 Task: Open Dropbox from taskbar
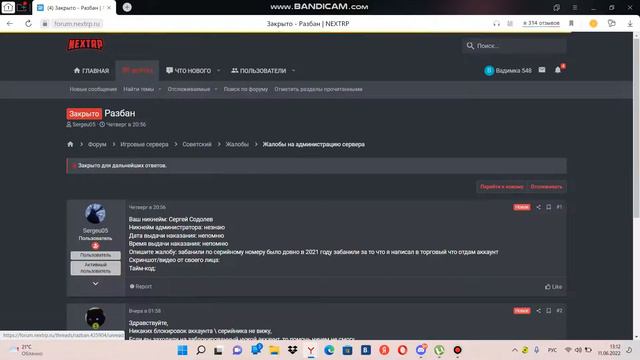coord(293,350)
